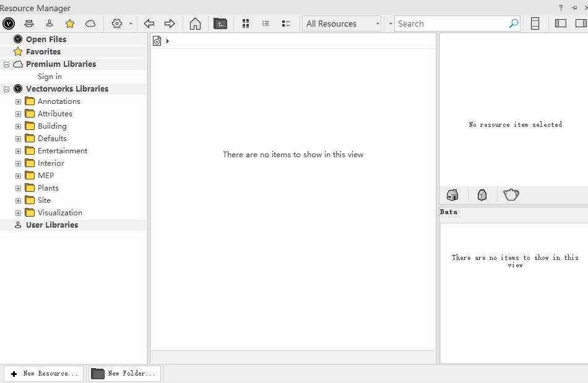This screenshot has height=383, width=588.
Task: Click the Sign in link
Action: click(50, 77)
